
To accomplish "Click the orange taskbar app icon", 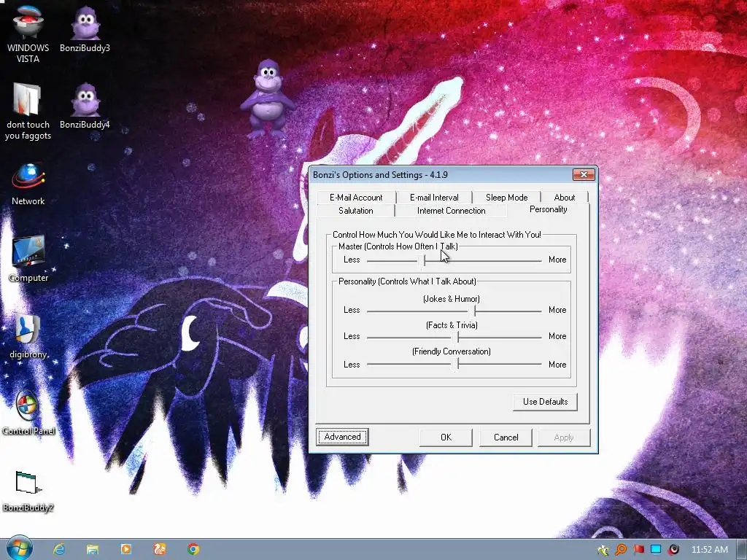I will click(160, 549).
